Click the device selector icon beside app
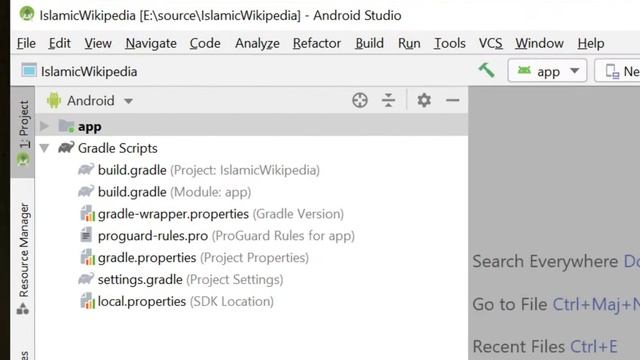The height and width of the screenshot is (360, 640). click(612, 71)
